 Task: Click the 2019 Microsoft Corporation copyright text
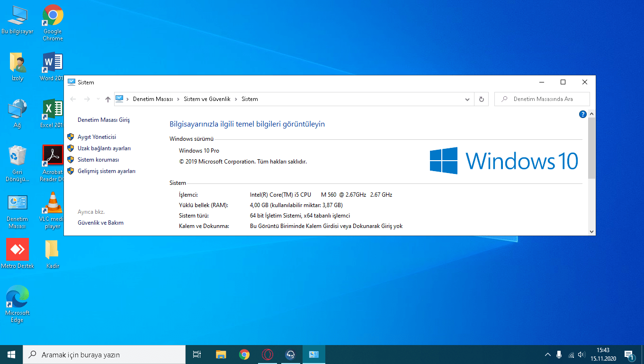243,162
